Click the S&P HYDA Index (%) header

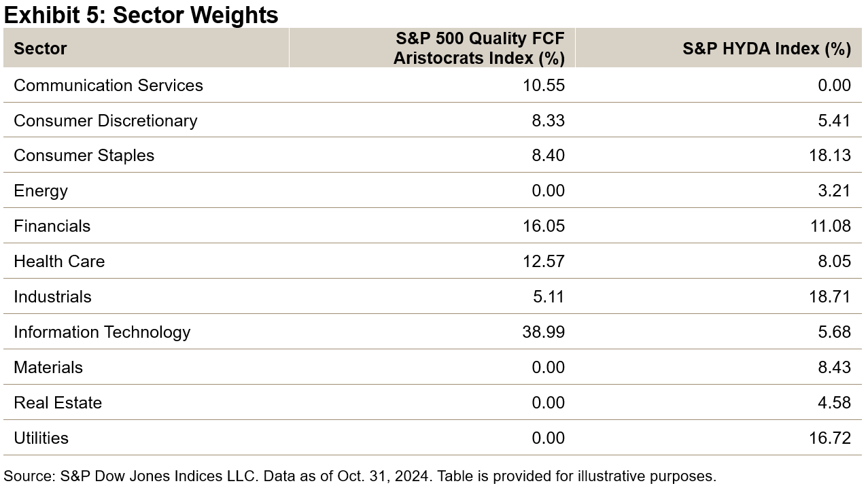pyautogui.click(x=766, y=49)
